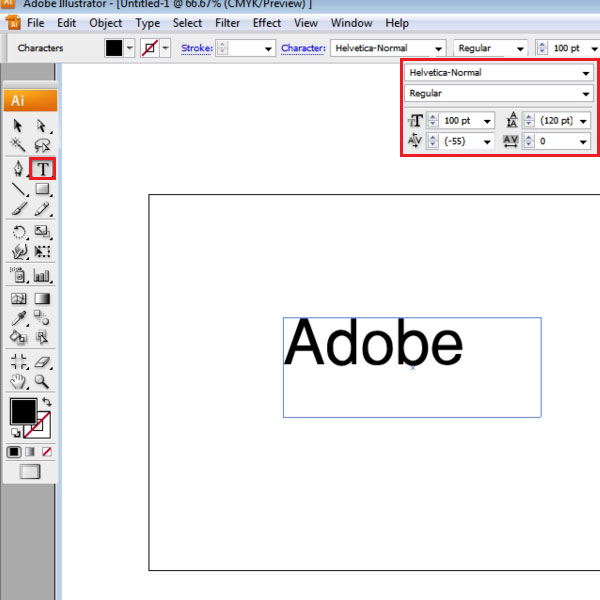Select the Eraser tool

(x=42, y=362)
